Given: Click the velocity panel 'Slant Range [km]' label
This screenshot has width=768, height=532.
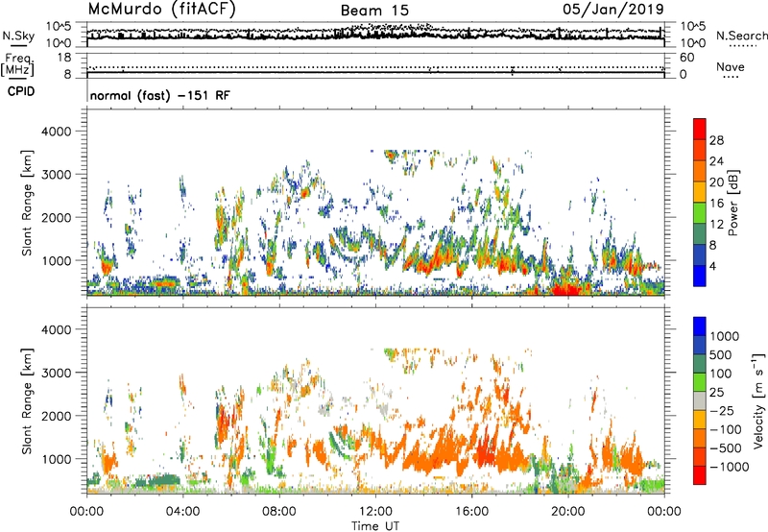Looking at the screenshot, I should point(28,401).
